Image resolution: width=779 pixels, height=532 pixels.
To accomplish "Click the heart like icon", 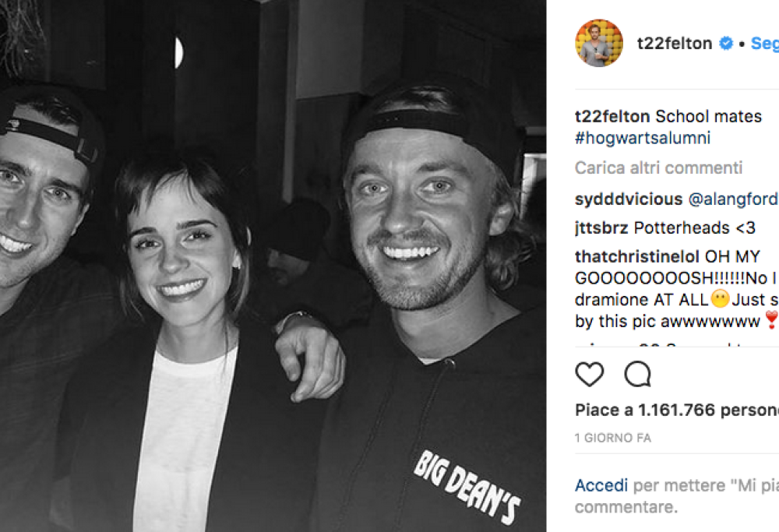I will point(589,374).
